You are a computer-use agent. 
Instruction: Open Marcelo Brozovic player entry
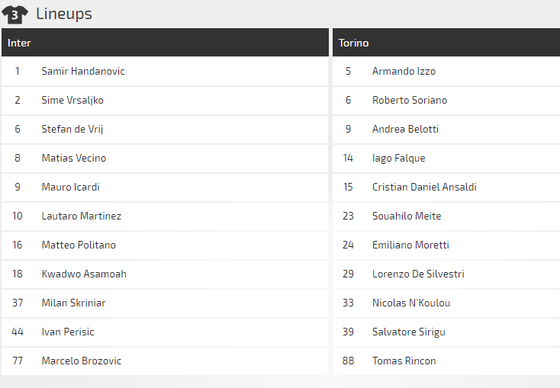[x=165, y=360]
